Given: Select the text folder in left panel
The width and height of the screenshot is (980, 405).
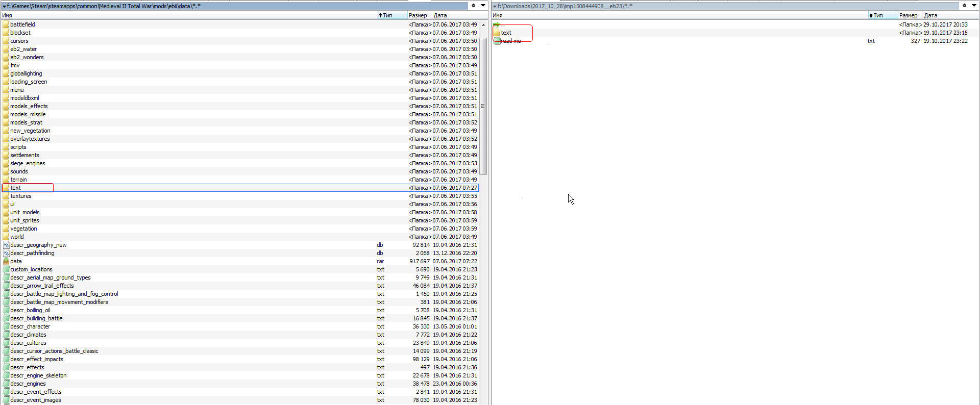Looking at the screenshot, I should pyautogui.click(x=16, y=188).
